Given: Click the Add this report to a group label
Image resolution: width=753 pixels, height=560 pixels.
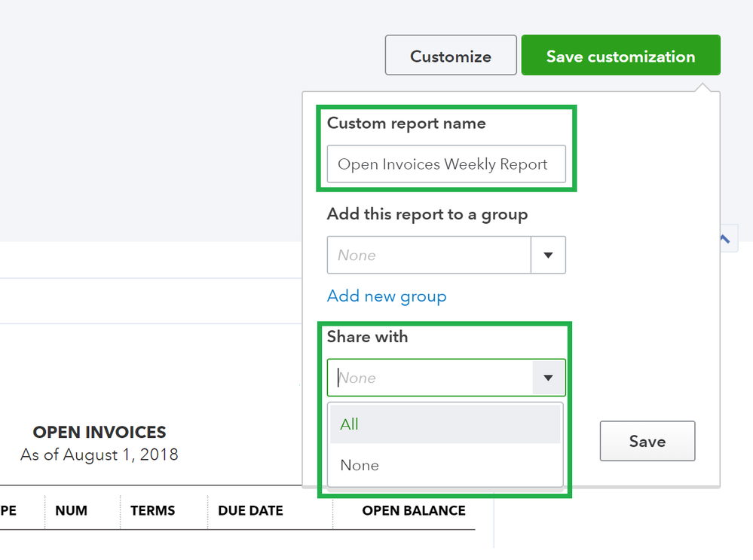Looking at the screenshot, I should click(x=427, y=215).
